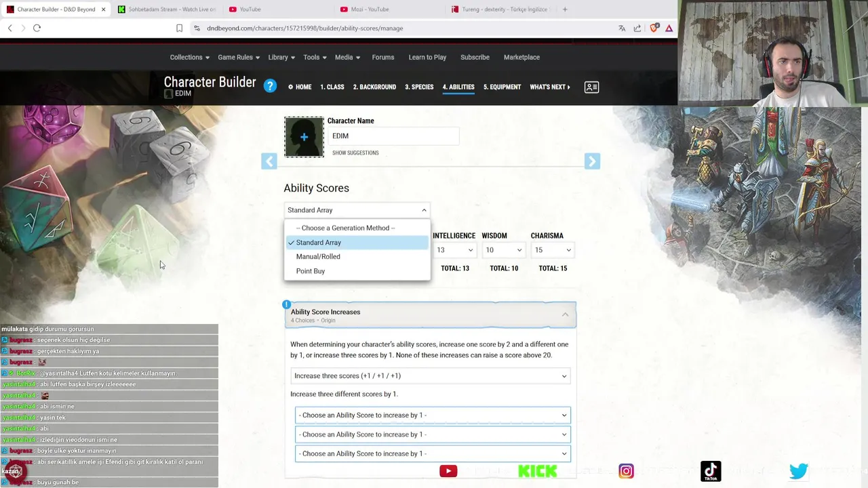Viewport: 868px width, 488px height.
Task: Click the translate page icon
Action: pos(622,28)
